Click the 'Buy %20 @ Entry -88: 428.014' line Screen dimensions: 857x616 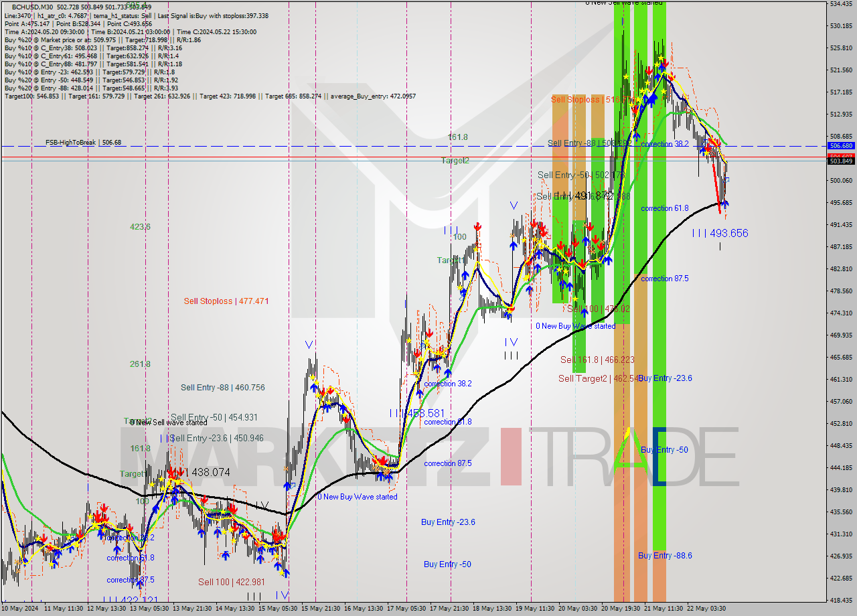(91, 88)
